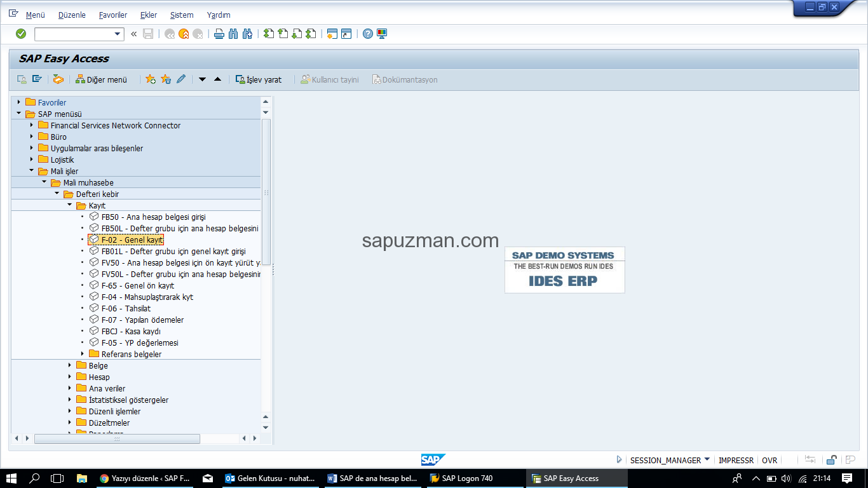Open the command field history dropdown
Screen dimensions: 868x488
click(118, 34)
